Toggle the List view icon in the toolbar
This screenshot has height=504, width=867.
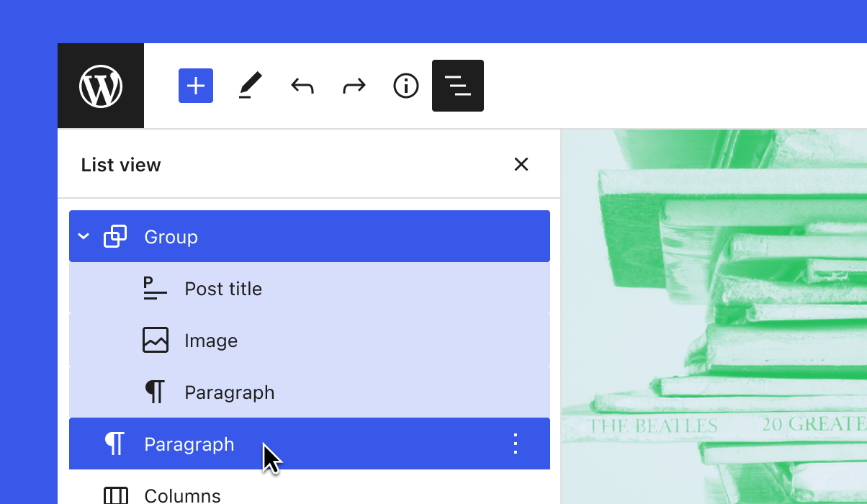tap(457, 85)
